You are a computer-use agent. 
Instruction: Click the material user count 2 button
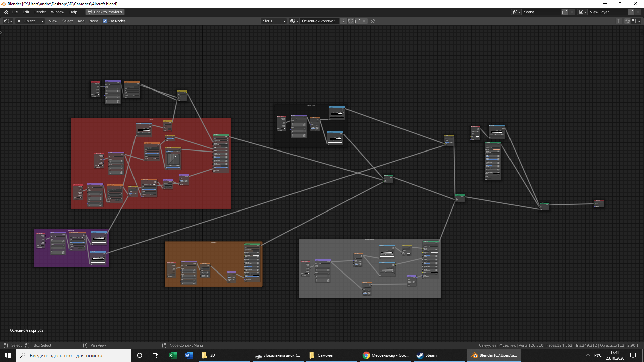pyautogui.click(x=343, y=21)
